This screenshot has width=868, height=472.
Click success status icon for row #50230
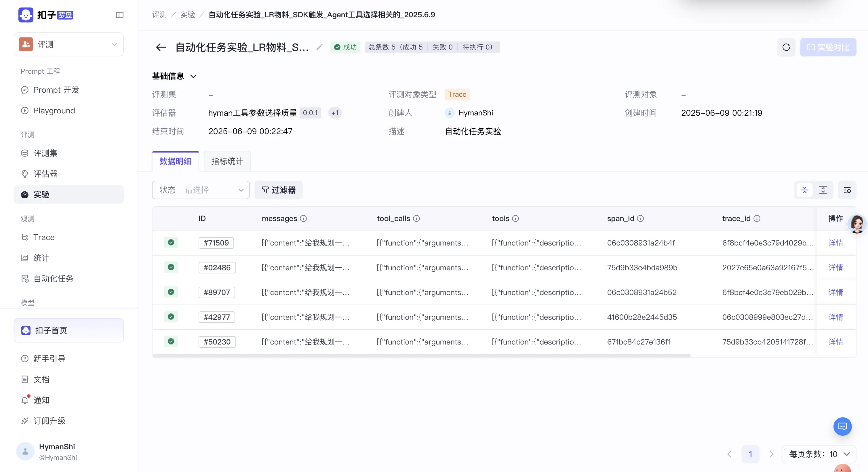(171, 342)
